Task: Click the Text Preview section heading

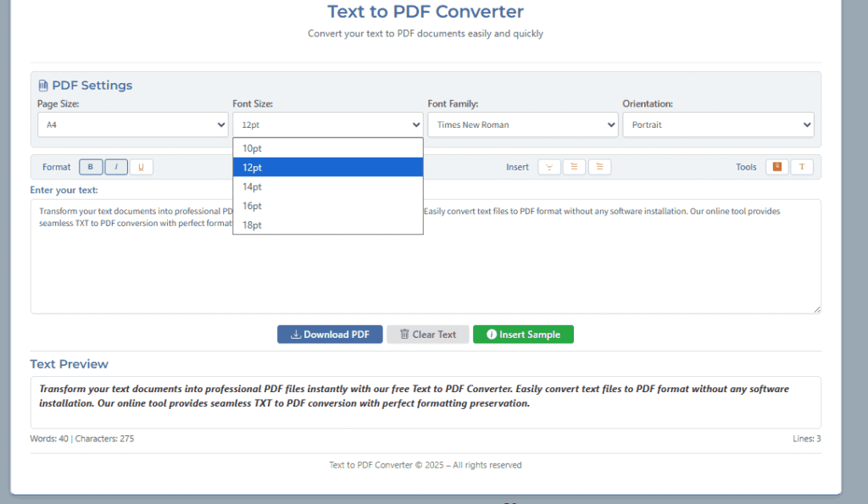Action: click(69, 363)
